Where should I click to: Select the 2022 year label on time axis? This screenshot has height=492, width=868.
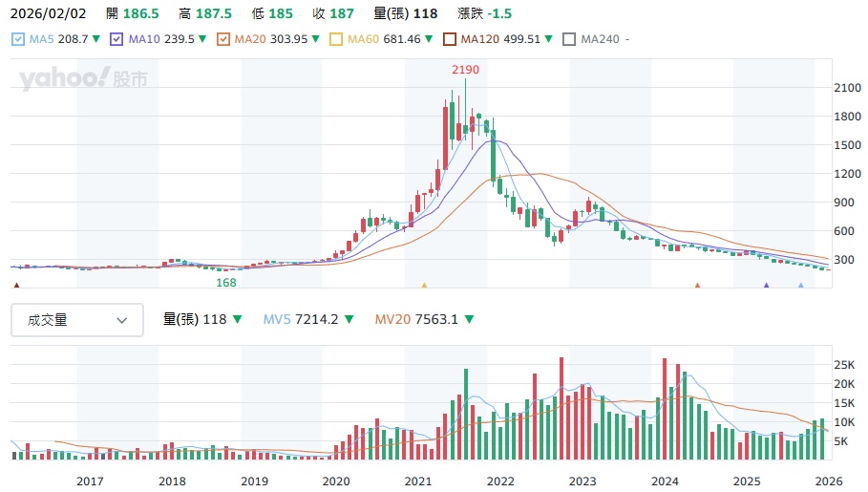click(501, 481)
